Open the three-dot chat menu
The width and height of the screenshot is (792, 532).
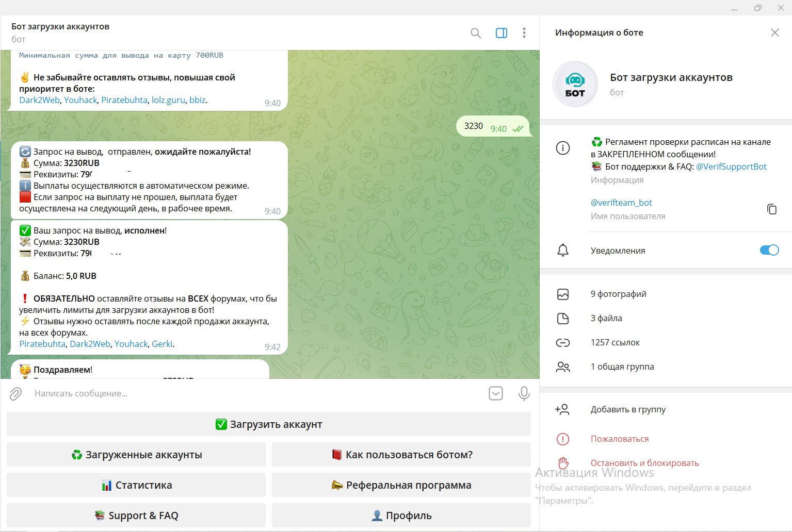click(x=524, y=33)
